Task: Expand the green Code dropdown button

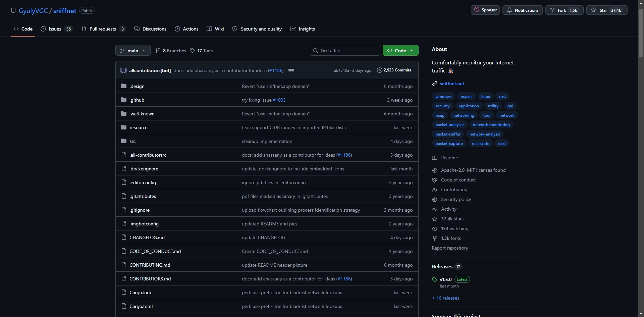Action: tap(400, 50)
